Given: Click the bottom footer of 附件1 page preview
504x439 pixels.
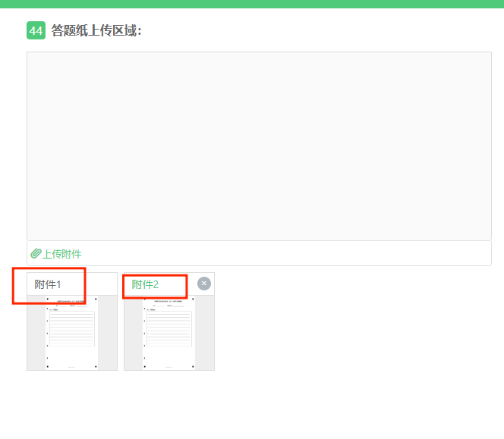Looking at the screenshot, I should pyautogui.click(x=72, y=366).
